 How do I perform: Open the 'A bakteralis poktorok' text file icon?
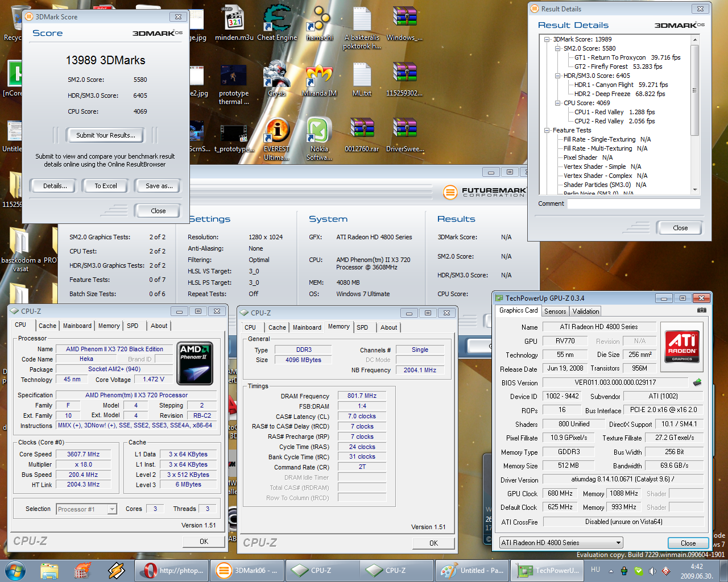click(x=362, y=27)
